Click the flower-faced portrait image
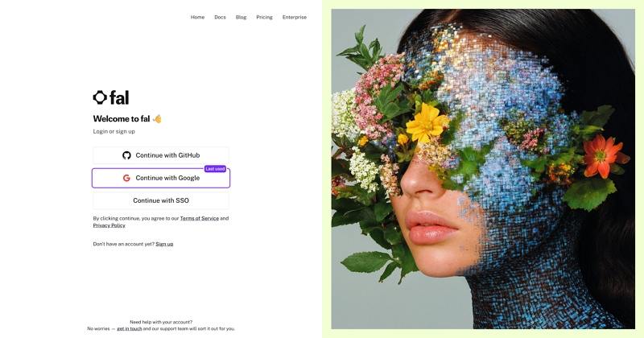Screen dimensions: 644x338 point(483,169)
